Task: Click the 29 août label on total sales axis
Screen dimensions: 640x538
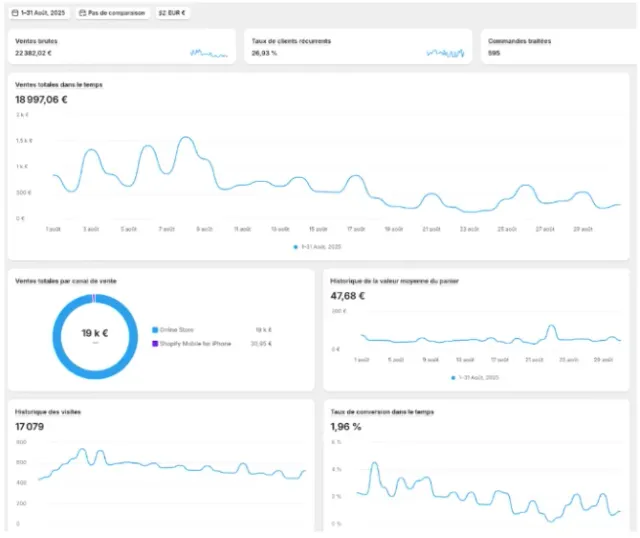Action: [x=583, y=229]
